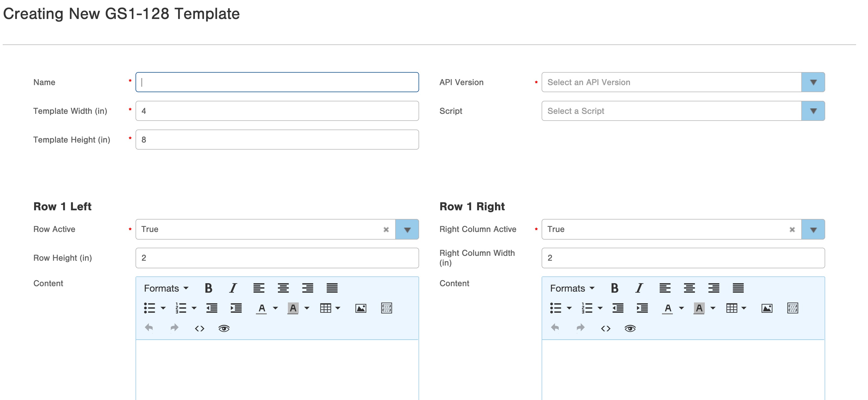Insert bullet list in Row 1 Left editor

tap(150, 308)
